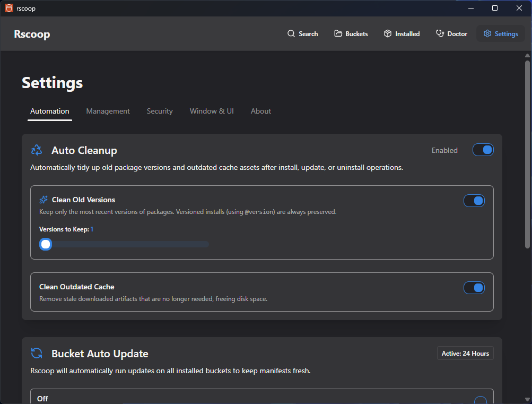Maximize the rscoop window
Viewport: 532px width, 404px height.
point(495,8)
